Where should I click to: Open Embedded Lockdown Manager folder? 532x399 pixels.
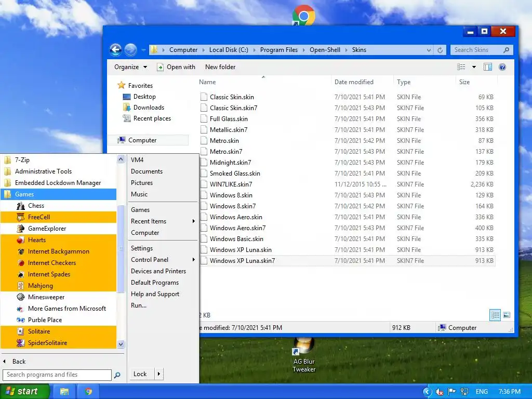tap(58, 183)
